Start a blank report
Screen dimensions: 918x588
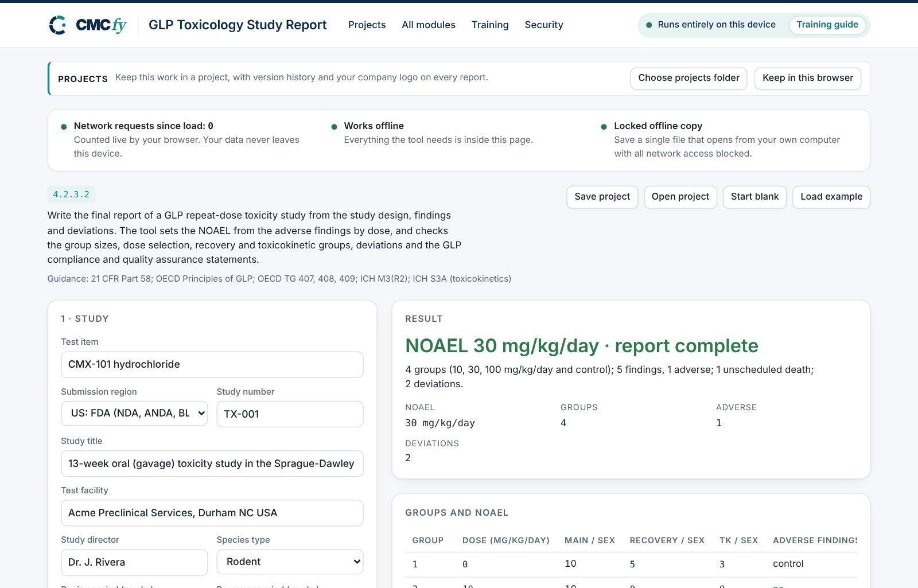coord(754,197)
